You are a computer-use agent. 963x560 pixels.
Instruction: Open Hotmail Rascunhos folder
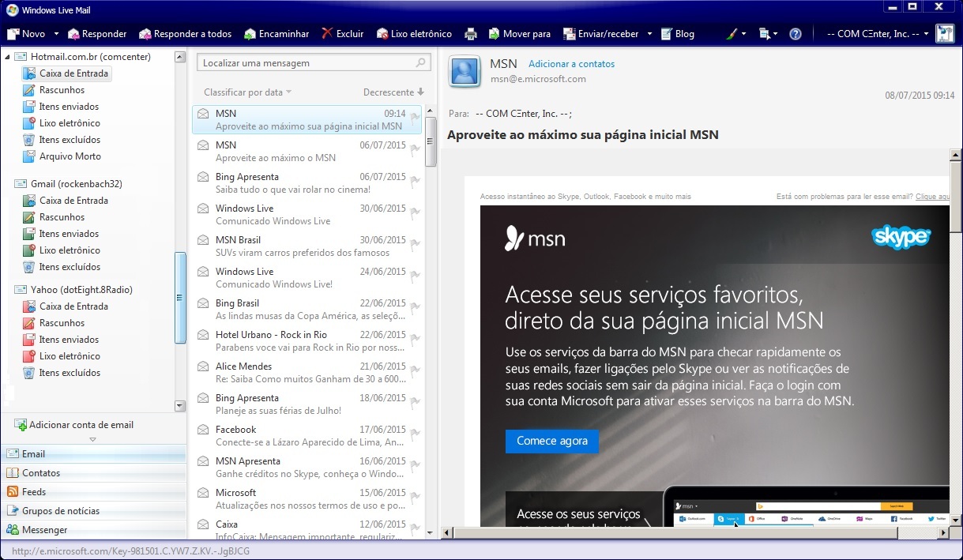54,90
